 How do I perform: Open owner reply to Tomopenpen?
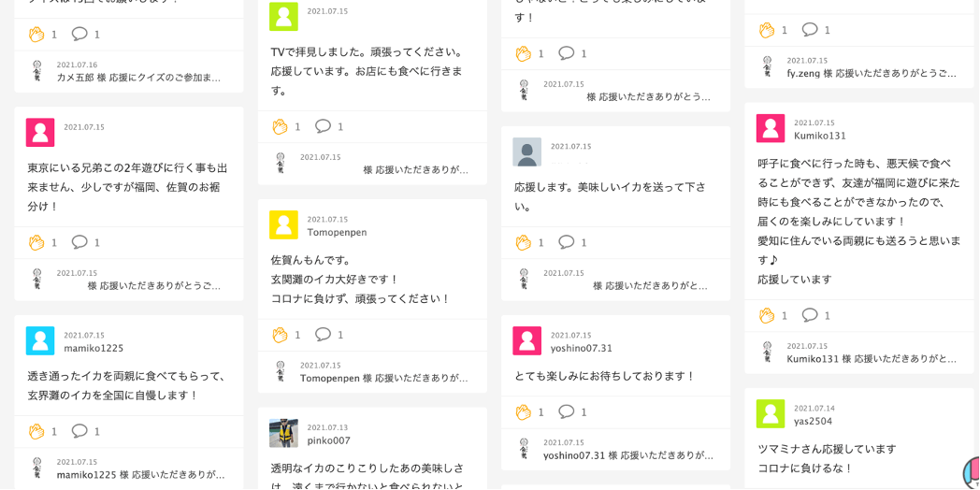383,378
